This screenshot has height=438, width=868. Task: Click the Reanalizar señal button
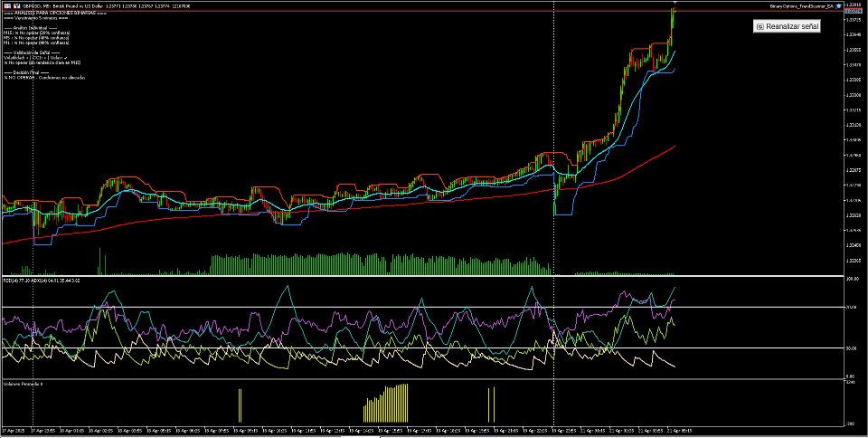[x=788, y=26]
